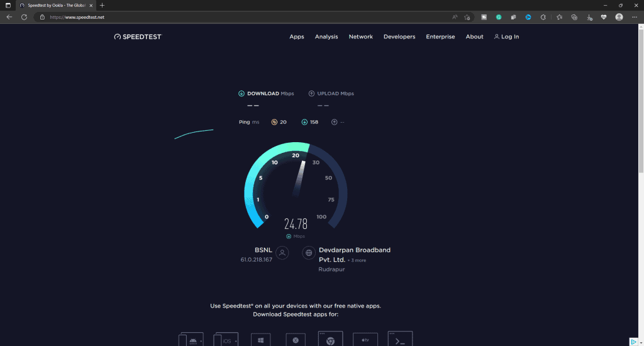Click the 24.78 speed reading

pyautogui.click(x=296, y=224)
